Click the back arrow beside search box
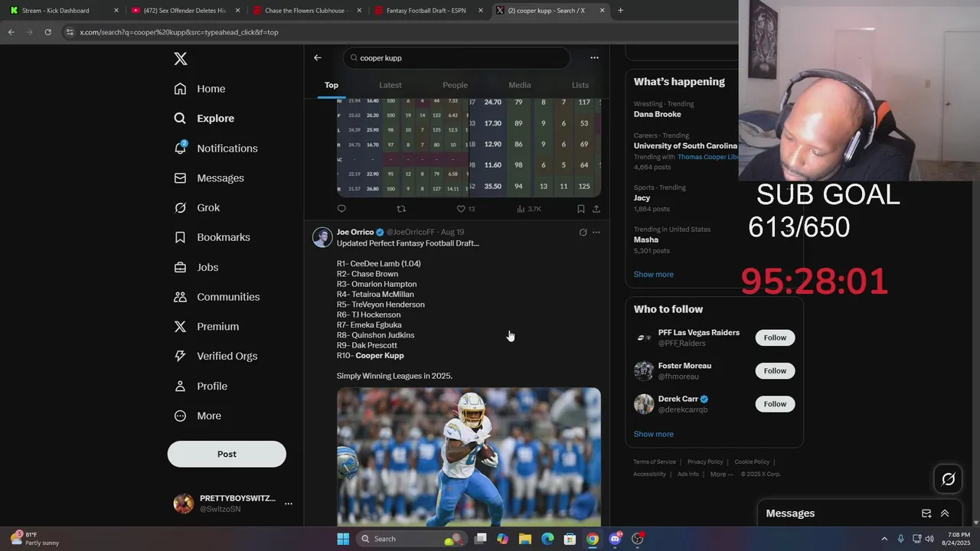This screenshot has height=551, width=980. [x=318, y=57]
